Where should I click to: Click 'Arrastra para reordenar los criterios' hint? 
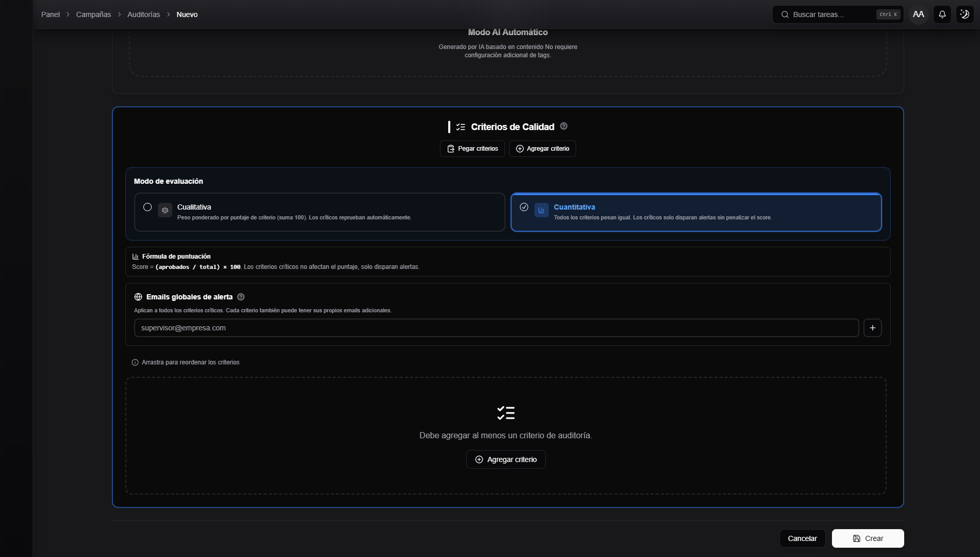coord(191,362)
